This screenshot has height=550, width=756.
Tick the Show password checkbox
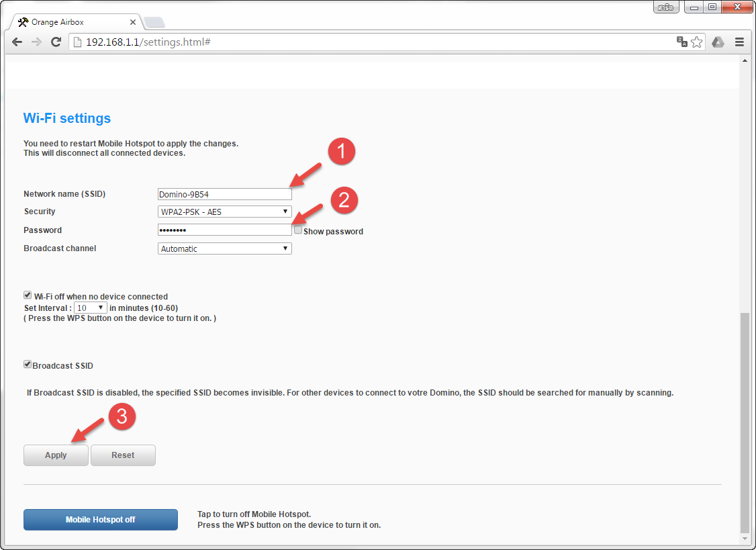[x=298, y=230]
